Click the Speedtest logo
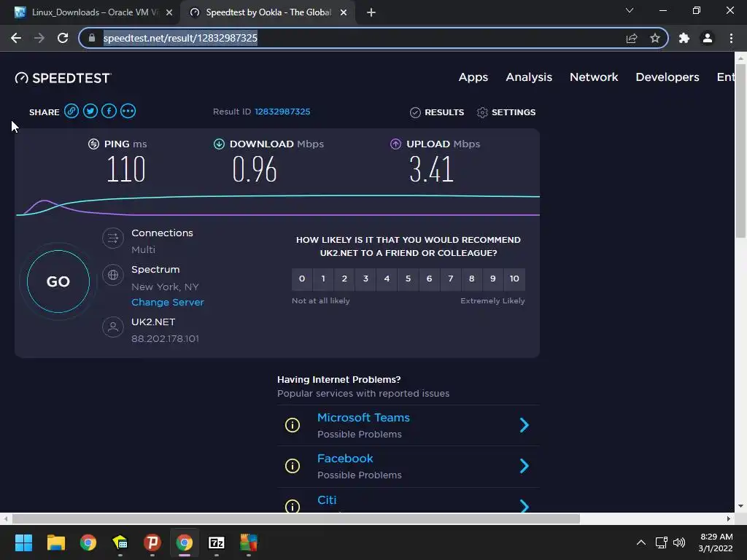Image resolution: width=747 pixels, height=560 pixels. 63,78
